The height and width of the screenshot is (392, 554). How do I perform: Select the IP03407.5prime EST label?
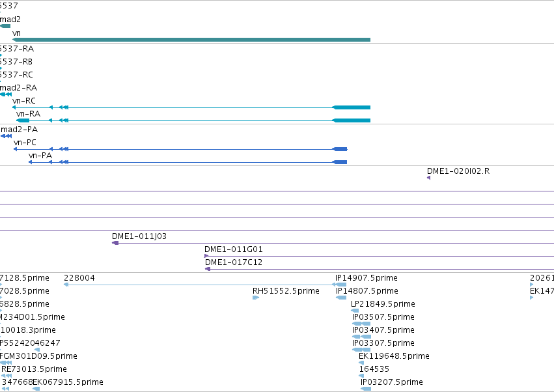pos(383,330)
